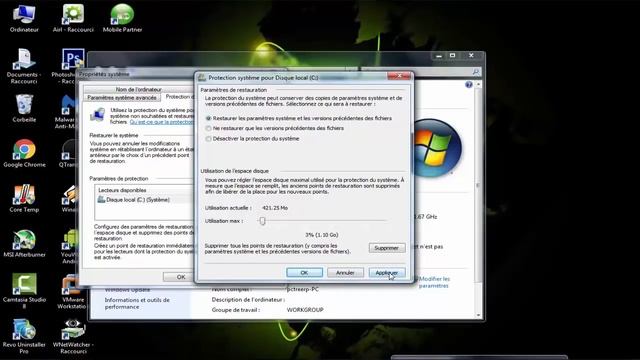Click the WORKGROUP value in the Système window

[305, 310]
